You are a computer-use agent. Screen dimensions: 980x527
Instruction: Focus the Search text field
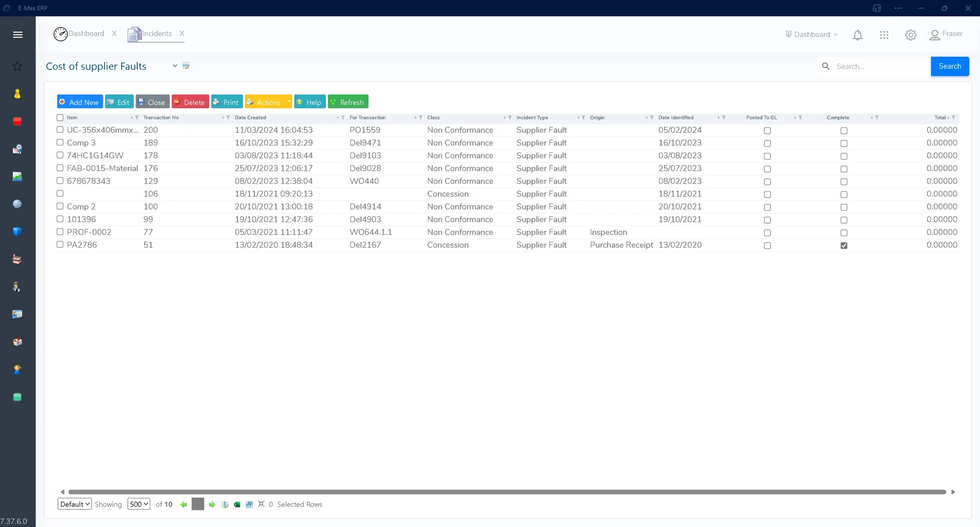pos(880,66)
